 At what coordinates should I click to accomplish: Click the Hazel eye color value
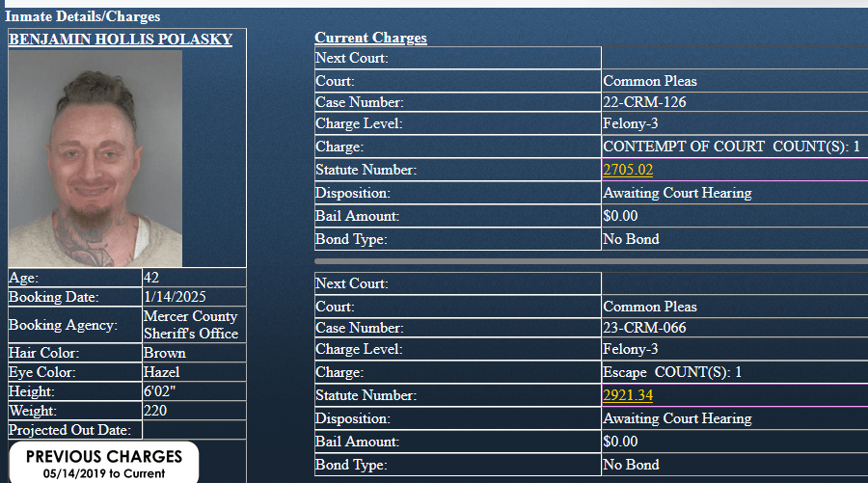(162, 372)
